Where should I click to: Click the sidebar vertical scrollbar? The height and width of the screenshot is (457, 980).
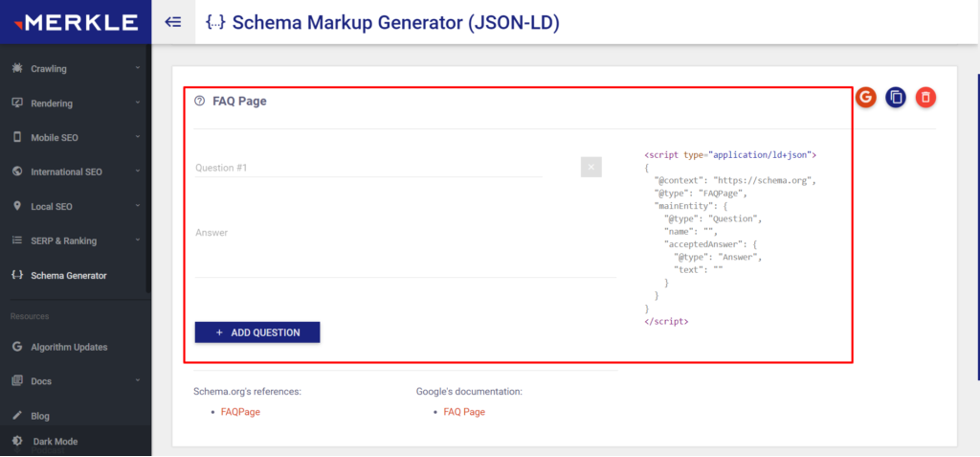tap(148, 168)
